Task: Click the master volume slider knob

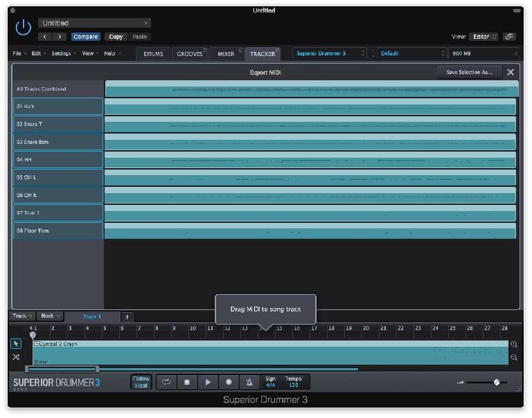Action: pyautogui.click(x=497, y=383)
